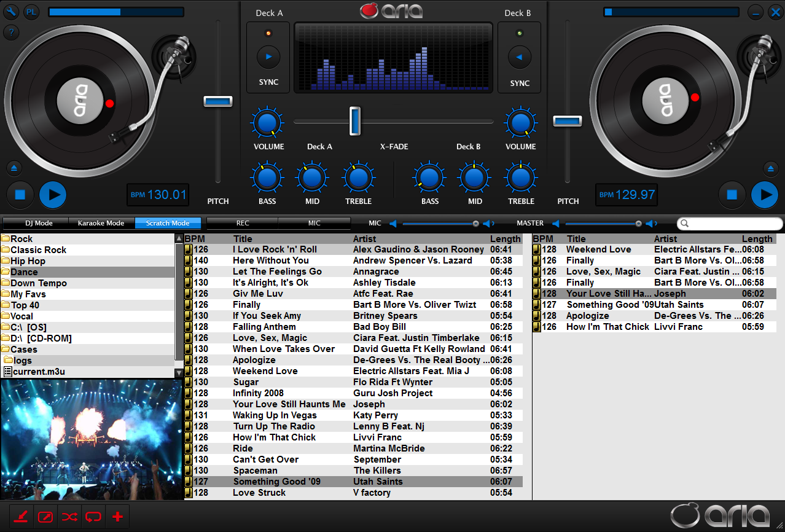This screenshot has width=785, height=532.
Task: Open help with the question mark icon
Action: point(12,33)
